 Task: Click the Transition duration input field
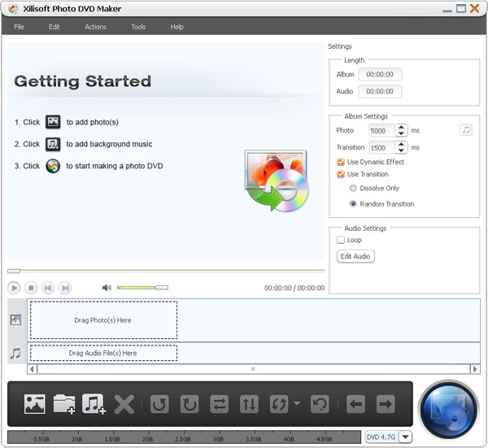click(x=381, y=147)
